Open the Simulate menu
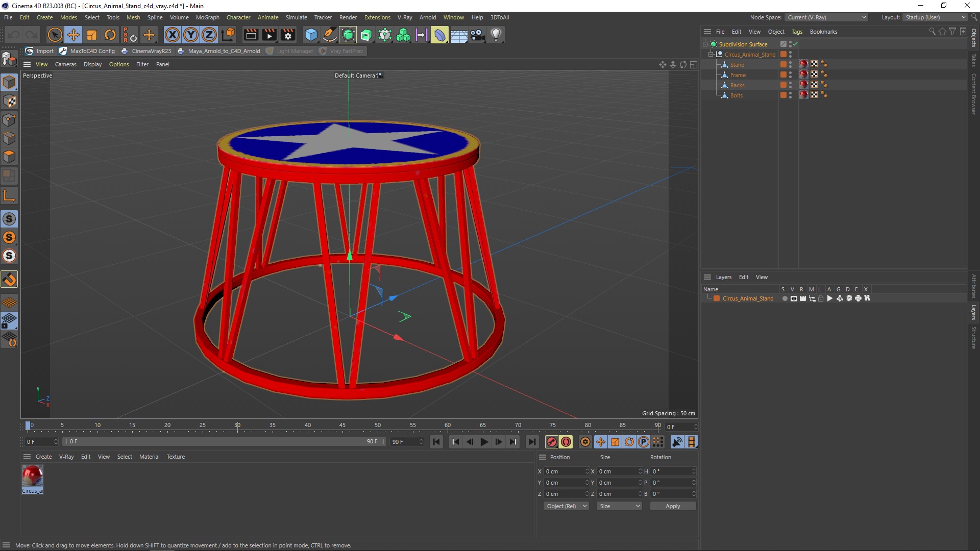Screen dimensions: 980x551 click(x=296, y=17)
